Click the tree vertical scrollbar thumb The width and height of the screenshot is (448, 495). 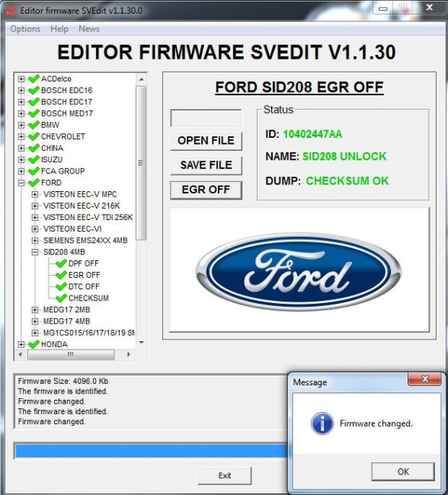(141, 163)
